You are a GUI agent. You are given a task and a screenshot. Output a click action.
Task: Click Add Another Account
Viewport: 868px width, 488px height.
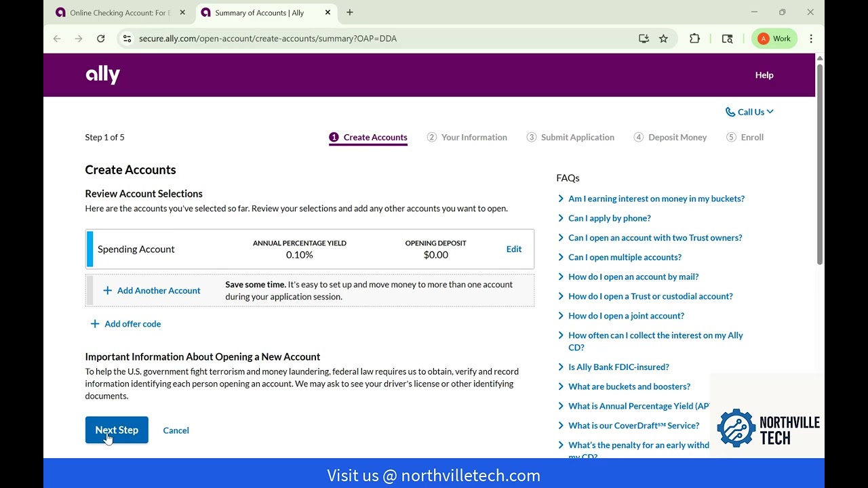tap(159, 291)
